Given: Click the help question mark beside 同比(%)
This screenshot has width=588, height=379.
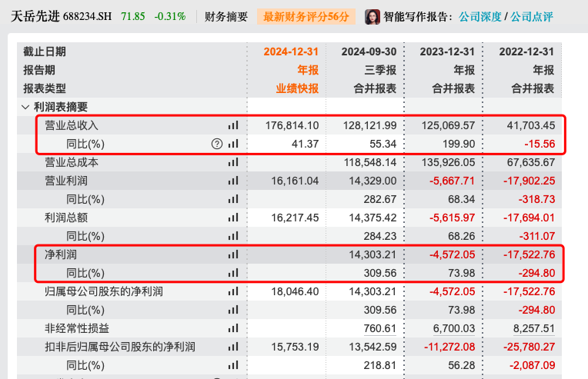Looking at the screenshot, I should pos(216,144).
